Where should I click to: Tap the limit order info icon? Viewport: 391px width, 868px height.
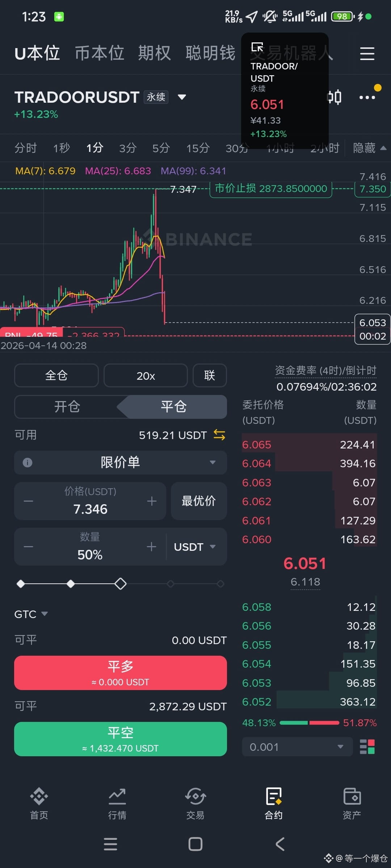(28, 462)
